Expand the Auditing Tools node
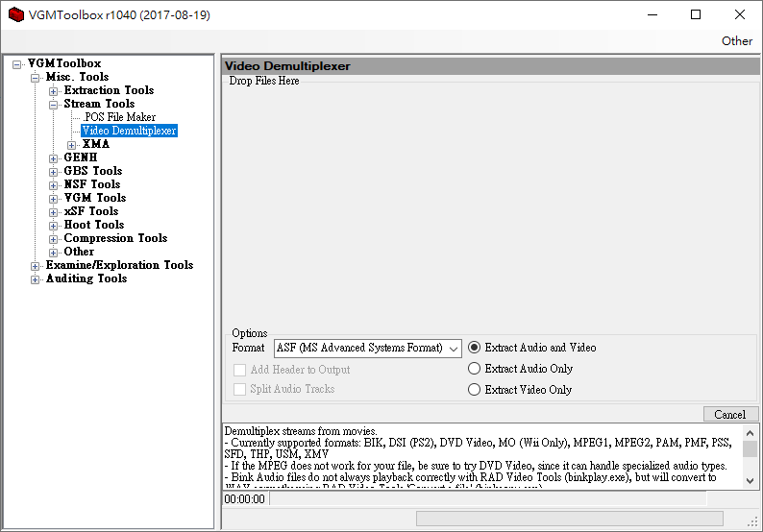This screenshot has height=532, width=763. pos(35,279)
